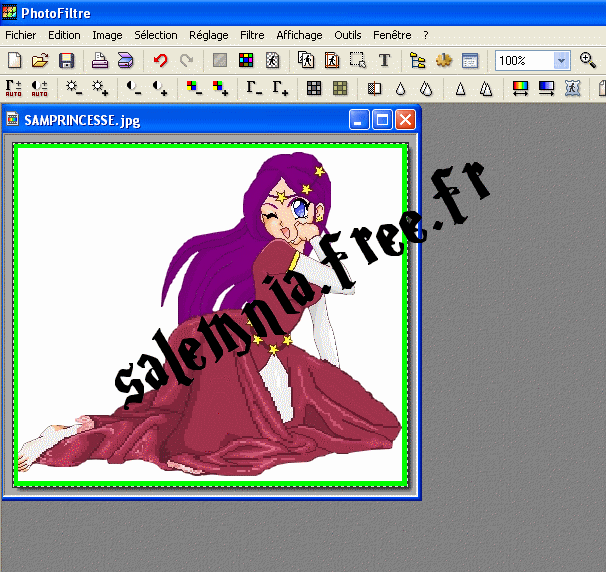Click the Undo red arrow icon
The width and height of the screenshot is (606, 572).
click(160, 61)
